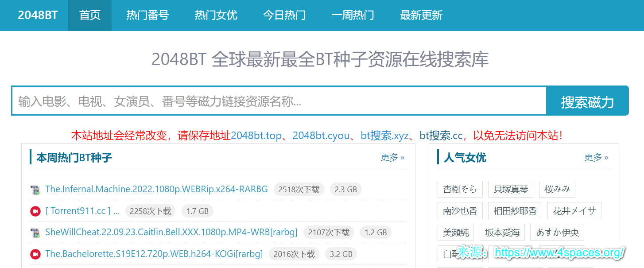Select the [ Torrent911.cc ] ... torrent title

tap(82, 211)
